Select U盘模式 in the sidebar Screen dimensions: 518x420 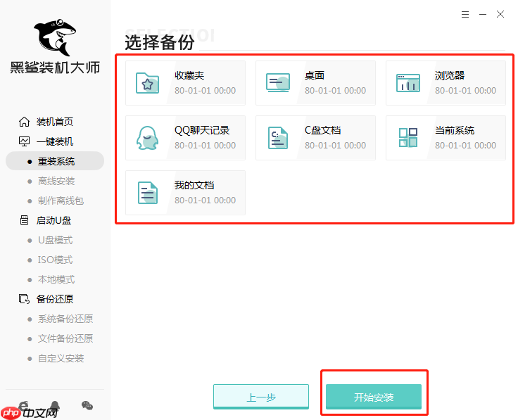click(x=55, y=240)
